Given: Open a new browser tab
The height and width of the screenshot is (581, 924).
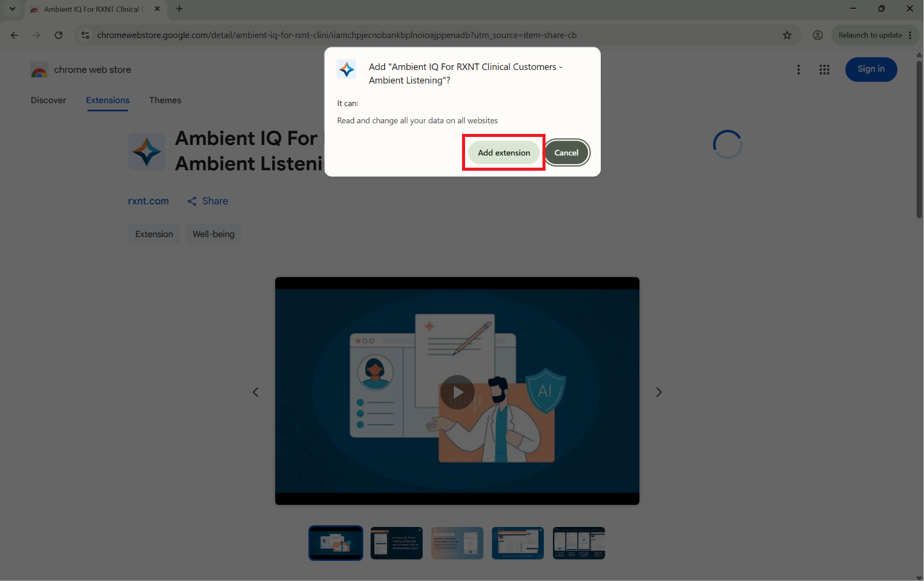Looking at the screenshot, I should point(179,9).
